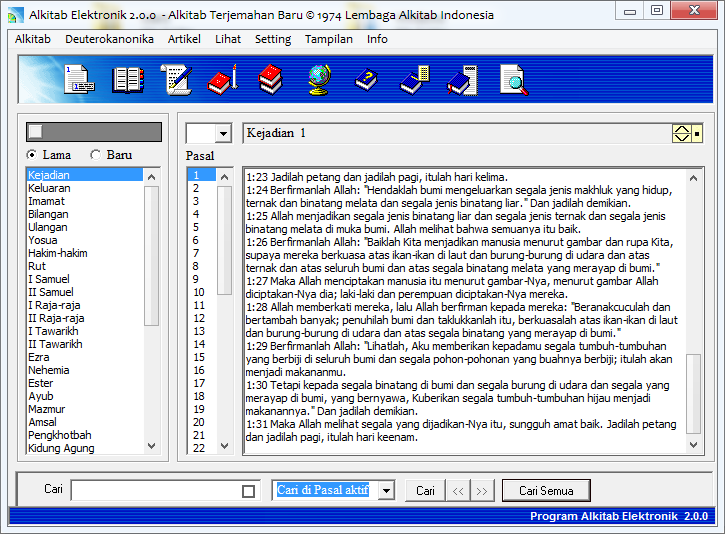The height and width of the screenshot is (534, 725).
Task: Click the Cari search button
Action: [x=425, y=491]
